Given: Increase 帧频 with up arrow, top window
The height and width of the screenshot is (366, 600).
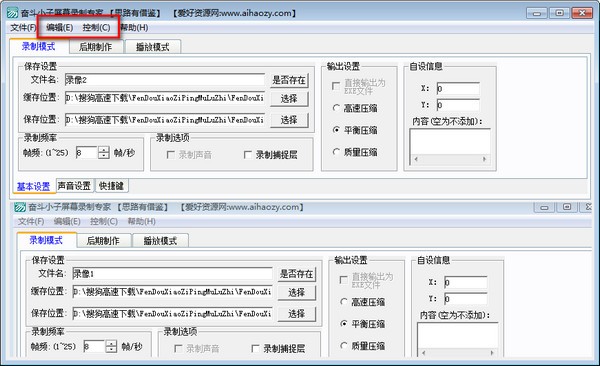Looking at the screenshot, I should pos(104,150).
